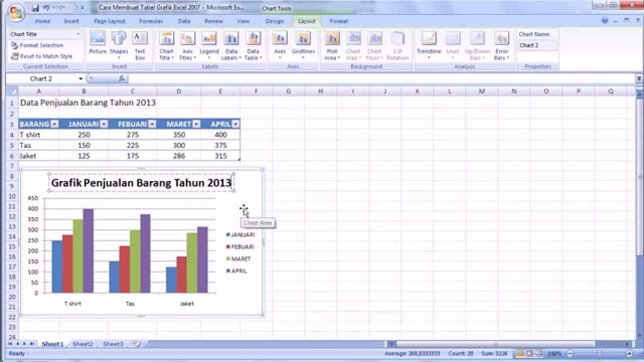Expand the Name Box dropdown
This screenshot has height=362, width=644.
tap(80, 79)
